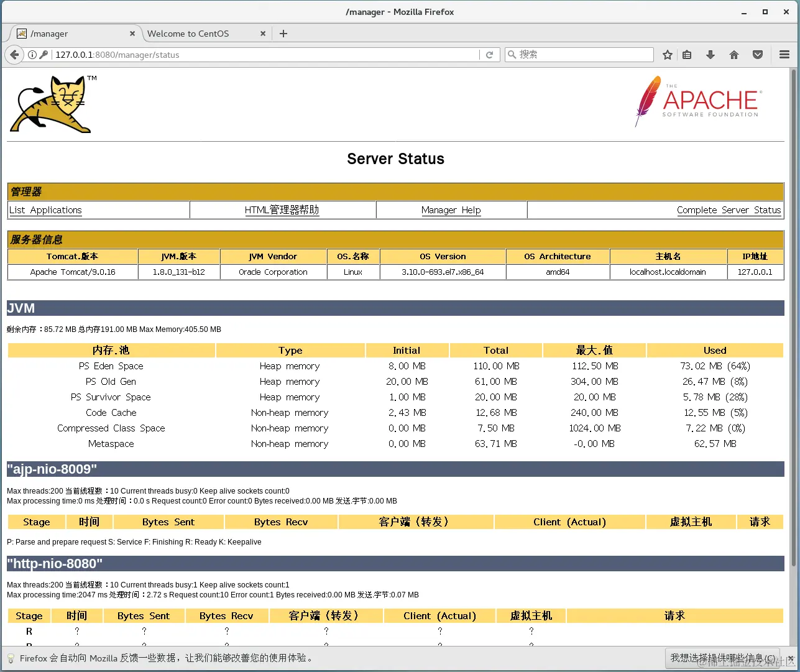Open the Manager Help link
The height and width of the screenshot is (672, 800).
point(451,210)
